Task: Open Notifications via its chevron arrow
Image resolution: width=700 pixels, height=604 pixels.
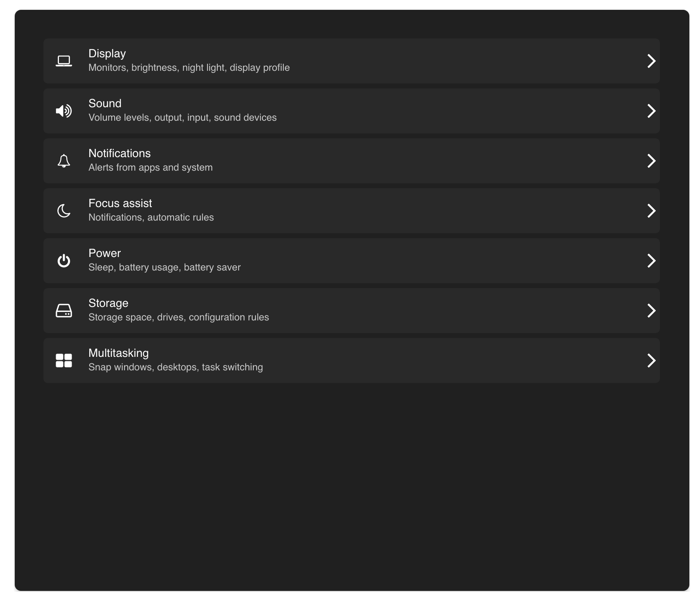Action: 651,161
